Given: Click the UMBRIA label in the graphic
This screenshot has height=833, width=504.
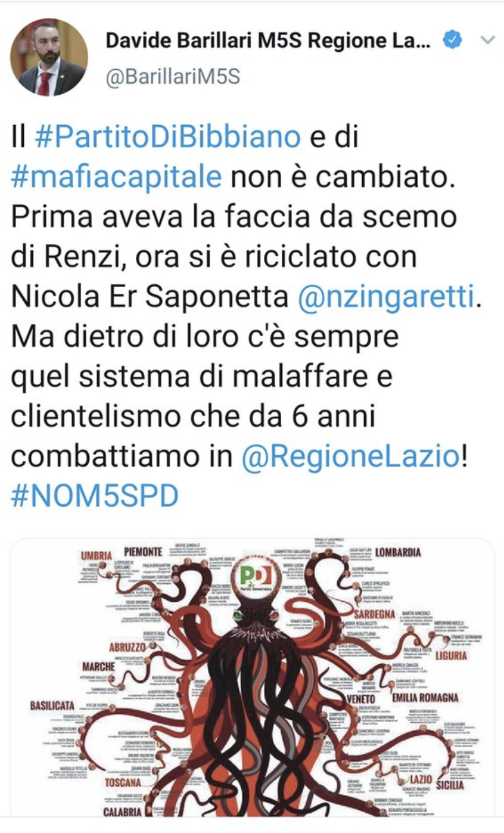Looking at the screenshot, I should pyautogui.click(x=97, y=556).
